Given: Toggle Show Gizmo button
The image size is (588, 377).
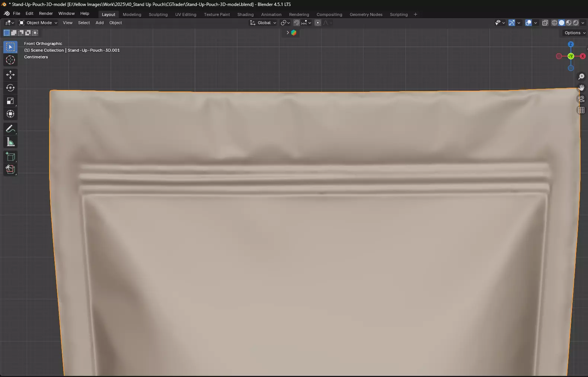Looking at the screenshot, I should (512, 23).
